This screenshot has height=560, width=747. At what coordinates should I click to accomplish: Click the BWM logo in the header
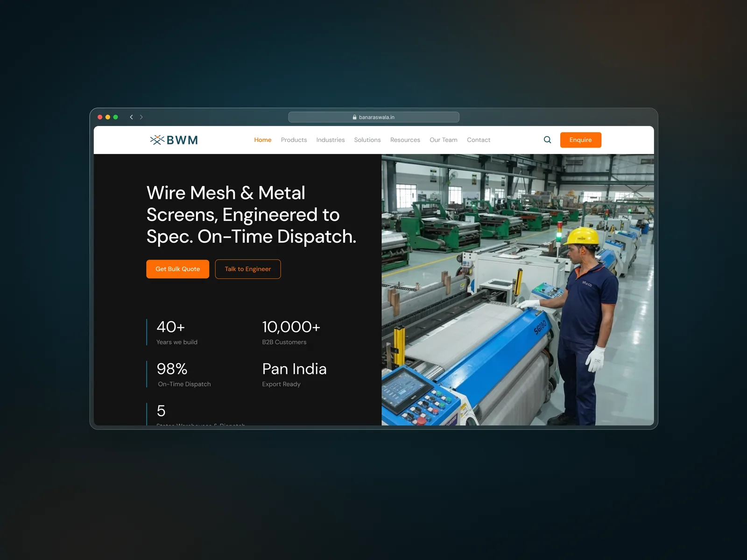click(x=174, y=140)
